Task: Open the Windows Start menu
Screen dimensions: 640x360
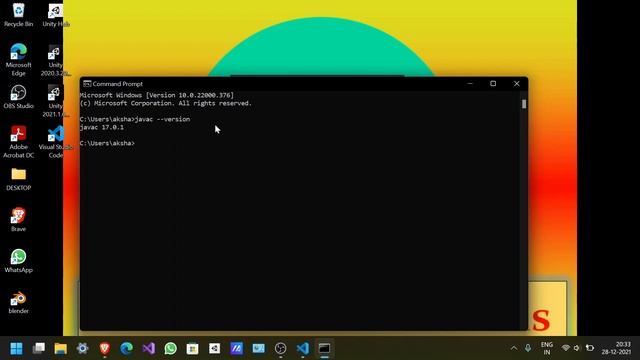Action: click(16, 348)
